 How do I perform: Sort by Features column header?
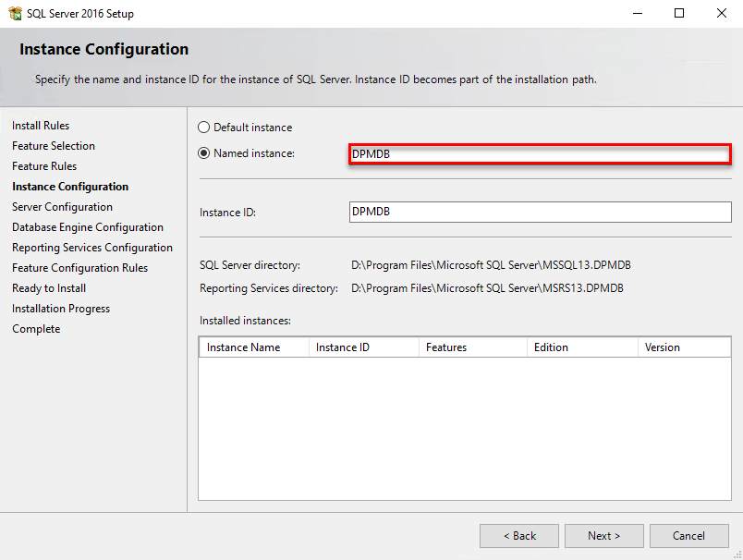point(473,347)
